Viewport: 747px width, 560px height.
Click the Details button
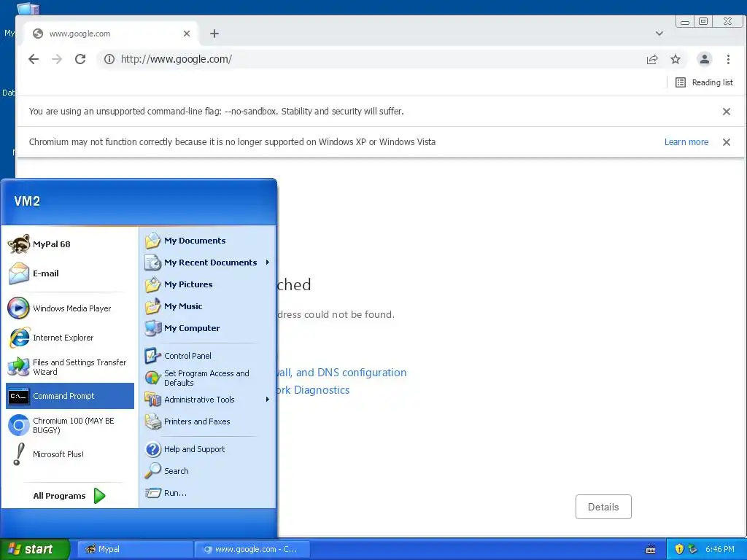603,507
